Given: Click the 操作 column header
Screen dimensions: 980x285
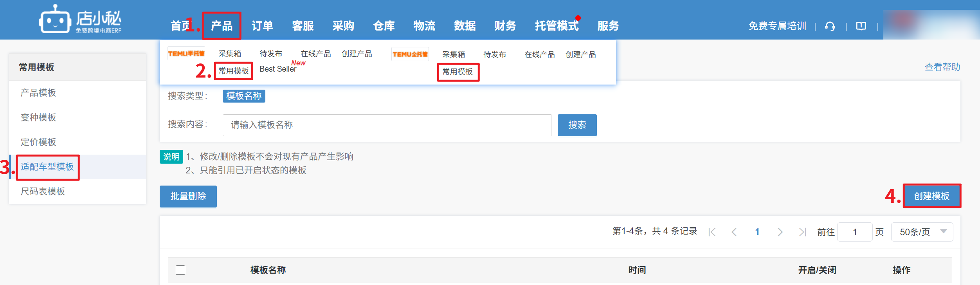Looking at the screenshot, I should pos(902,270).
